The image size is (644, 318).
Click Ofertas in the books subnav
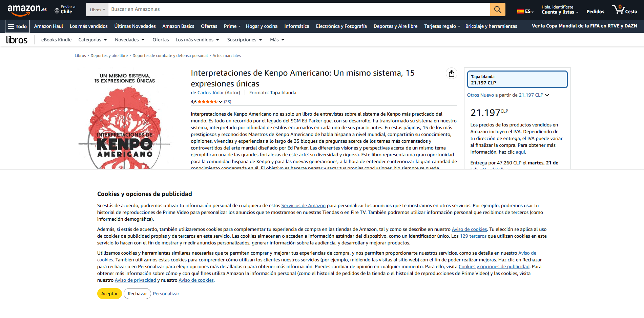click(161, 40)
